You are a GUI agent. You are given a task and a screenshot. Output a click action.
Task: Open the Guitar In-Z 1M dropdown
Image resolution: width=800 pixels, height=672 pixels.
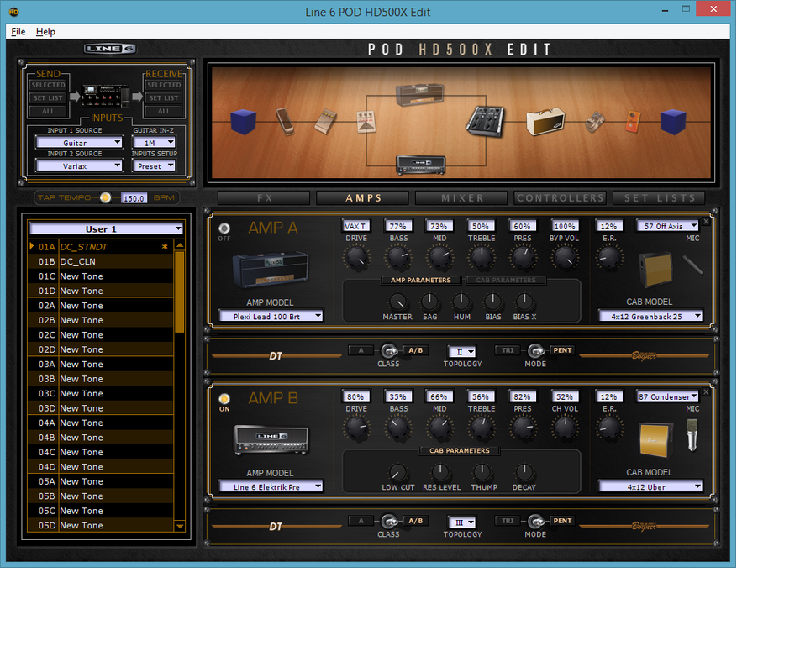pos(154,142)
